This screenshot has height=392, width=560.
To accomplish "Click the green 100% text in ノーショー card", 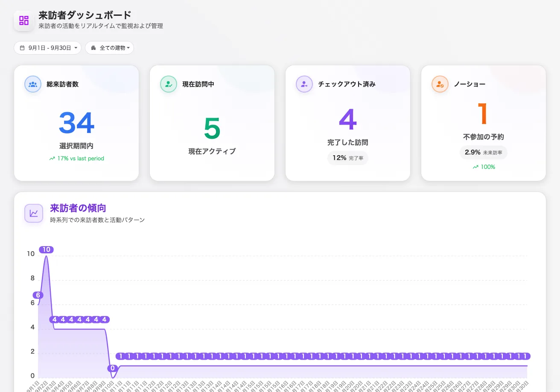I will point(488,167).
